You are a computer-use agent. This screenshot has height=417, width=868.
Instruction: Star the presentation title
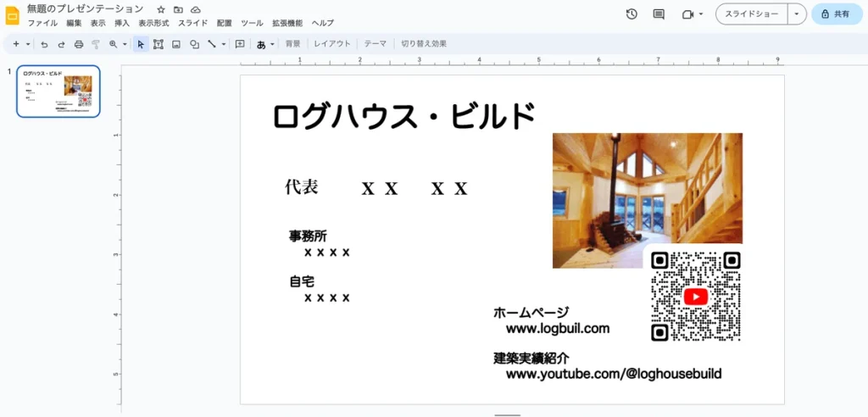[161, 9]
